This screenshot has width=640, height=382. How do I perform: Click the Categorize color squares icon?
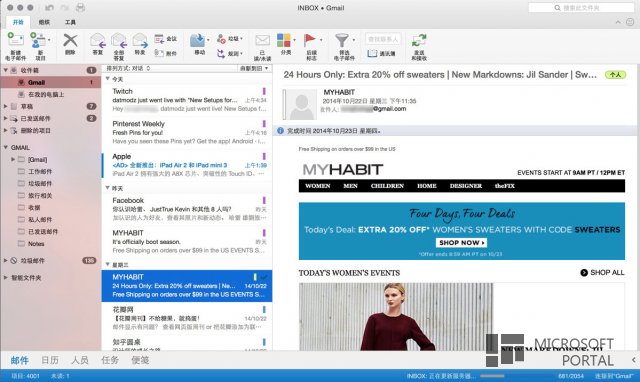coord(284,40)
